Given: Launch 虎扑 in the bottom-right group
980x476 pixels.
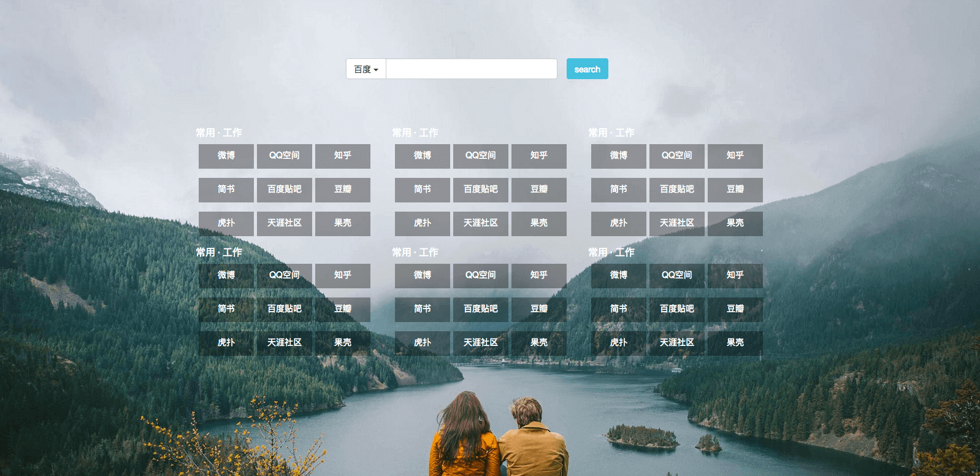Looking at the screenshot, I should tap(619, 344).
